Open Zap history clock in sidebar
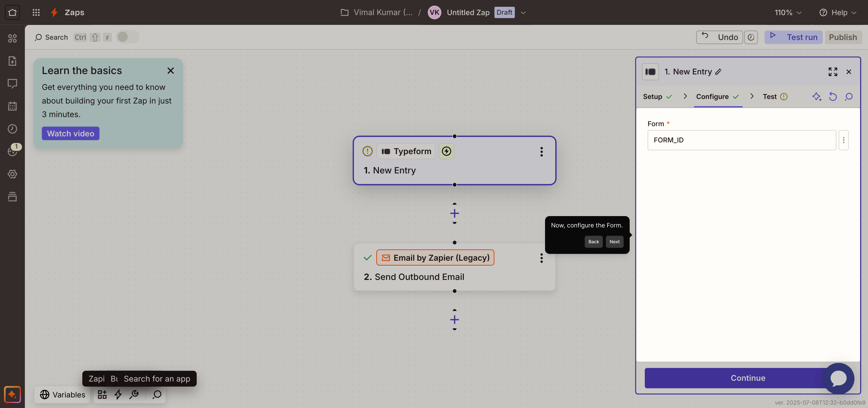This screenshot has width=868, height=408. (12, 129)
